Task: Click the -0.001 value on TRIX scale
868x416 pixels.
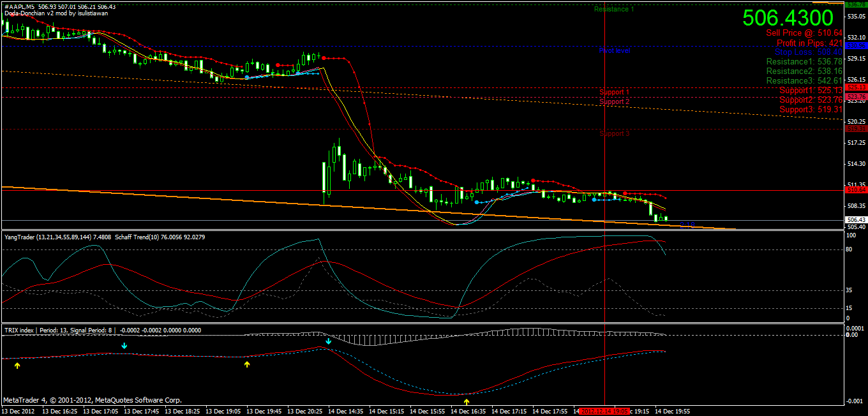Action: [x=856, y=401]
